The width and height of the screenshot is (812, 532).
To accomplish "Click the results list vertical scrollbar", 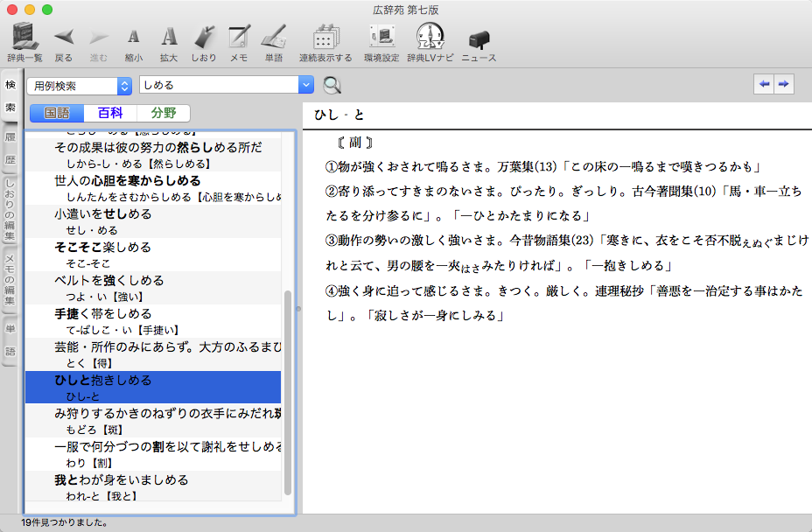I will click(x=288, y=394).
